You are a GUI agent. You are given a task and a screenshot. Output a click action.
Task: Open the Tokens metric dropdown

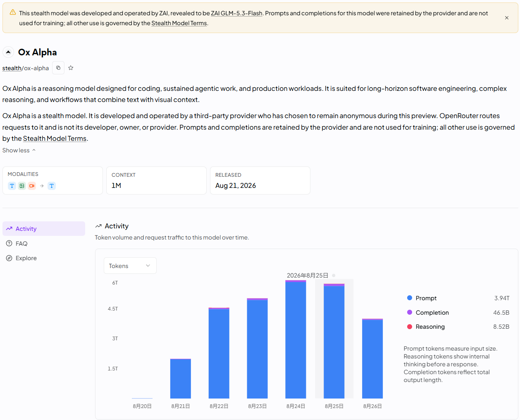tap(130, 266)
